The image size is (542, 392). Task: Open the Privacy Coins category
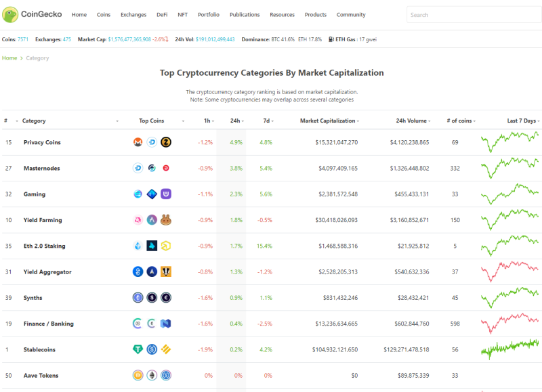[x=42, y=142]
